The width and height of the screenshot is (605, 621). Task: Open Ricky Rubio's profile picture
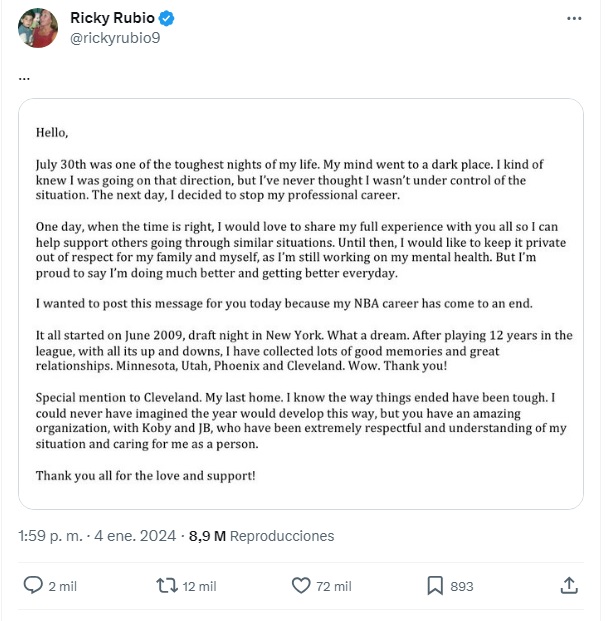click(x=38, y=28)
